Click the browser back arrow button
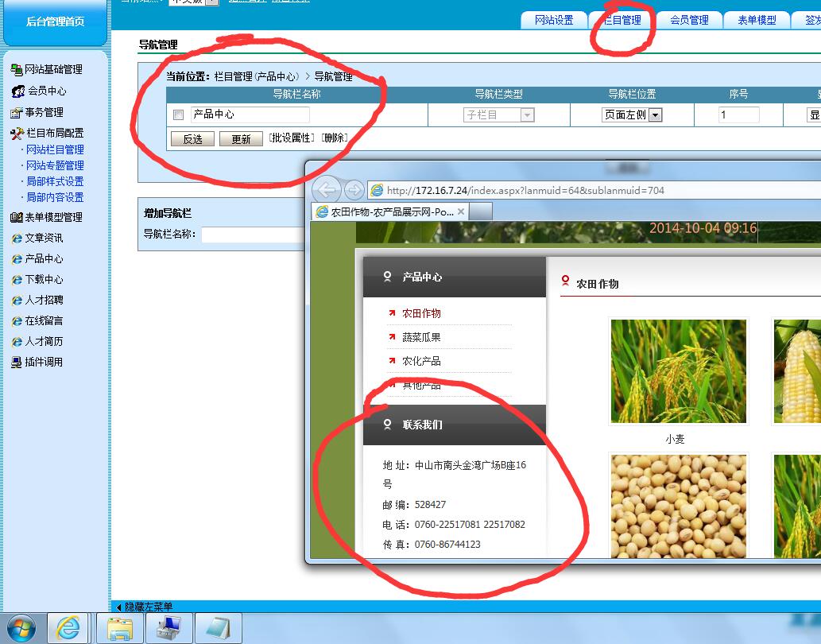Viewport: 821px width, 644px height. coord(327,190)
